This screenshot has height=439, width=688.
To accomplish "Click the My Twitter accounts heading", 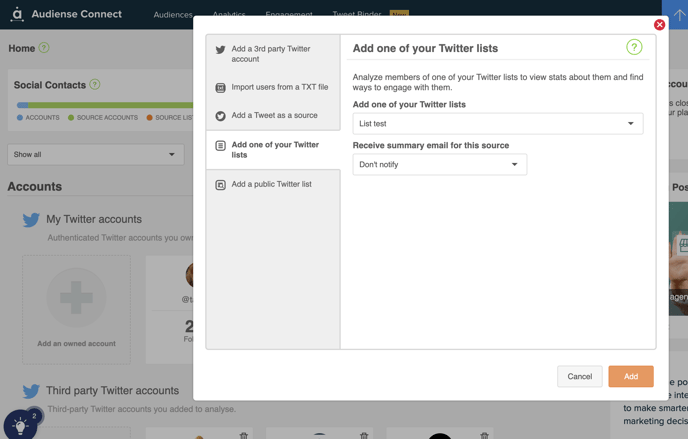I will pyautogui.click(x=94, y=219).
